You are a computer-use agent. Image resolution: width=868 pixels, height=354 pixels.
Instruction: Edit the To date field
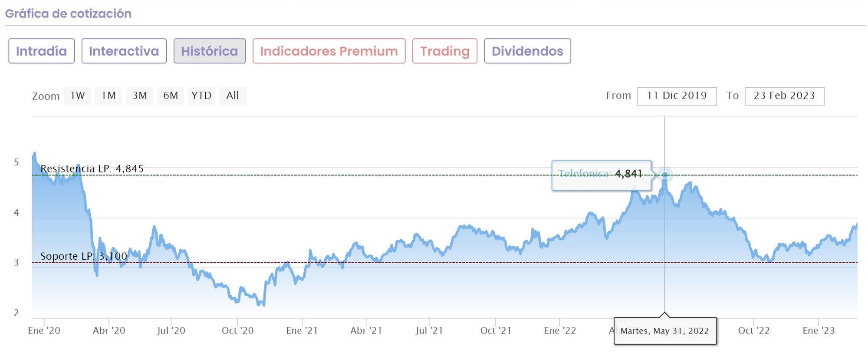pos(784,96)
